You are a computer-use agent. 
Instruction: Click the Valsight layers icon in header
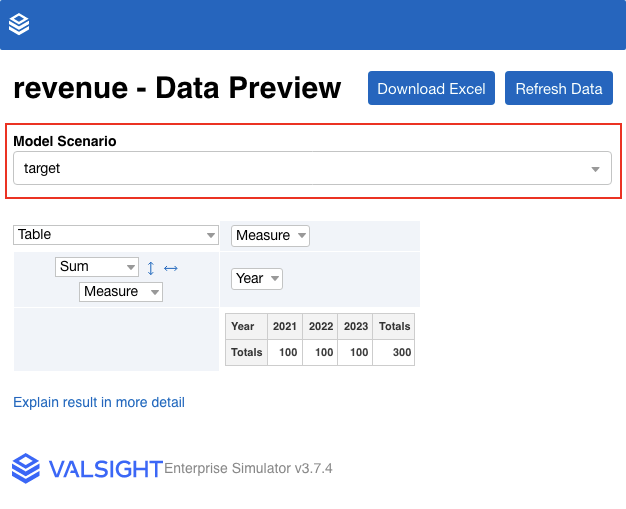tap(19, 25)
